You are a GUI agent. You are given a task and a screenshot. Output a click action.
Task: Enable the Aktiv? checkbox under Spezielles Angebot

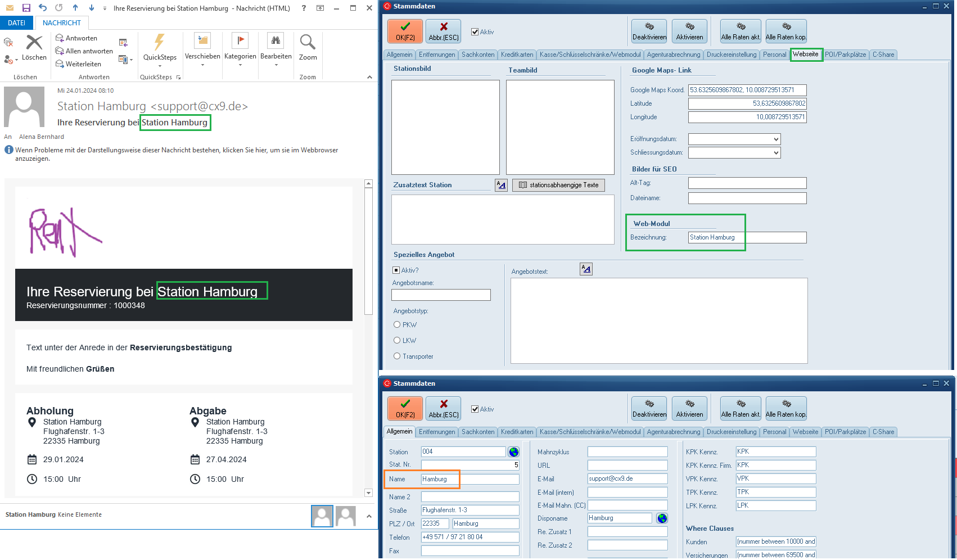(x=396, y=270)
